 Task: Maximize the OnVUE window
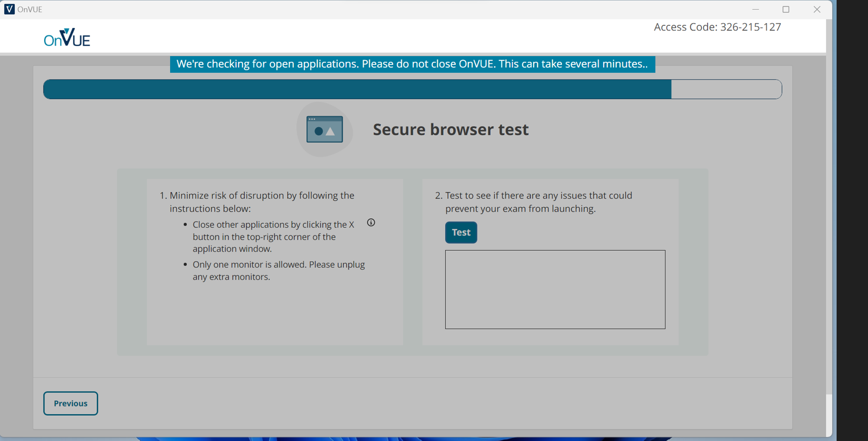click(x=786, y=9)
